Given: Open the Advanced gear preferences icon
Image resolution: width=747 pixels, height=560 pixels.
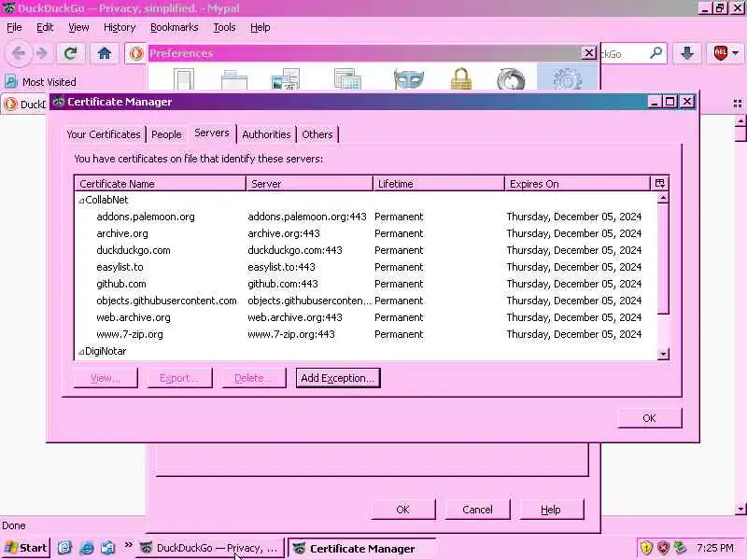Looking at the screenshot, I should (567, 78).
